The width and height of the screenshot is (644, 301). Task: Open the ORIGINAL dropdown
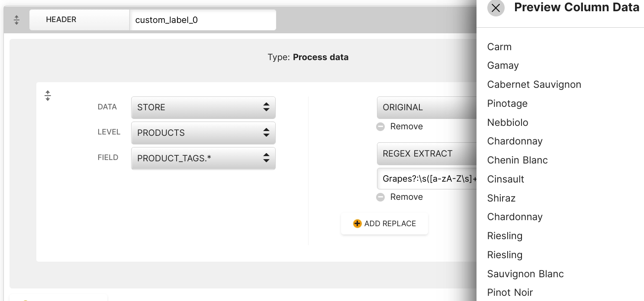(427, 107)
